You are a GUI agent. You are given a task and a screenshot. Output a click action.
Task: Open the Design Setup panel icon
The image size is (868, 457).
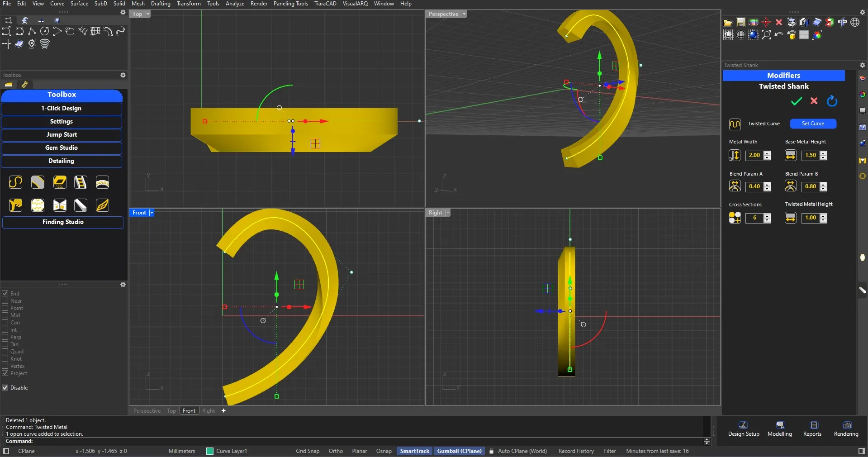pyautogui.click(x=743, y=425)
